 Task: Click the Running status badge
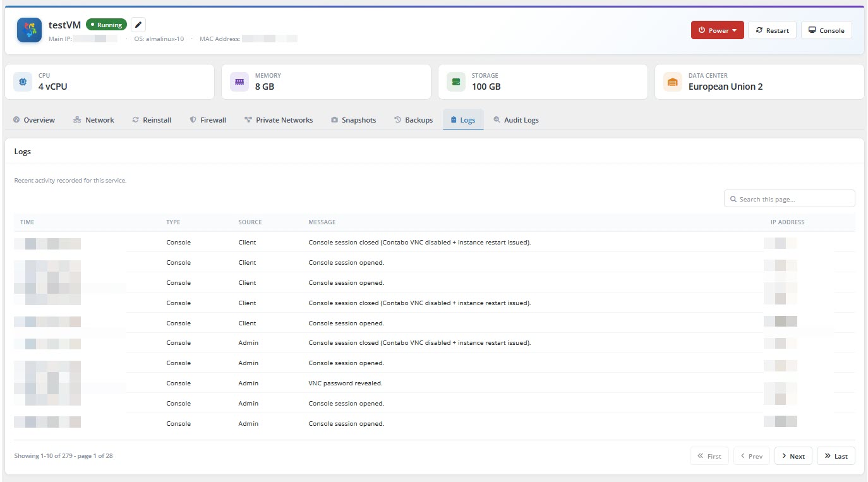point(106,25)
